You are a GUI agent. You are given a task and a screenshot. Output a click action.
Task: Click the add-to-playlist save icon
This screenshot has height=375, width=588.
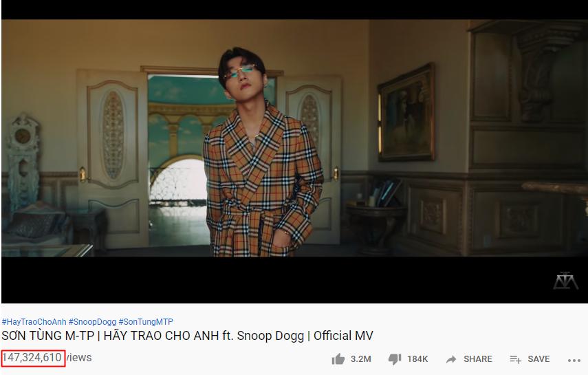[515, 359]
